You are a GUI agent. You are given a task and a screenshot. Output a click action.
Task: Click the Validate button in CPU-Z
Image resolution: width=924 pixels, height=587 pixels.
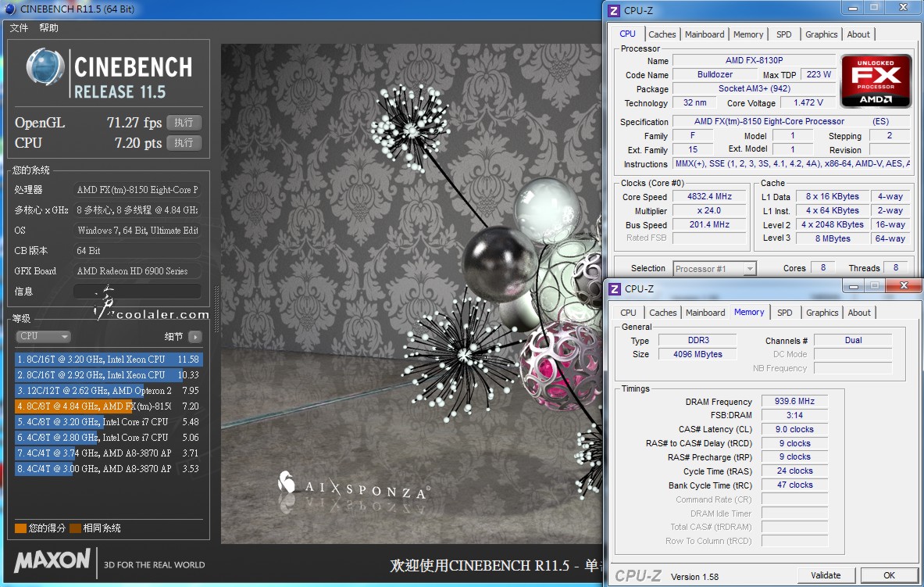pos(826,575)
